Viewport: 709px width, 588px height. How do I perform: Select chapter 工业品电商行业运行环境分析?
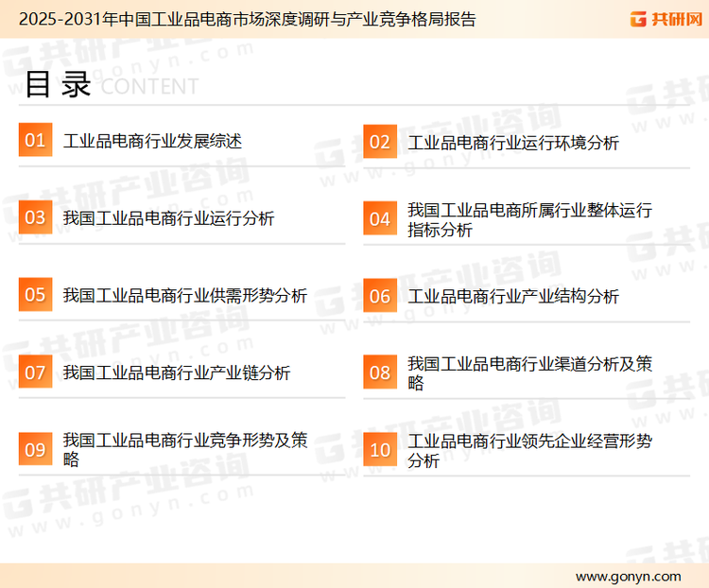tap(513, 143)
